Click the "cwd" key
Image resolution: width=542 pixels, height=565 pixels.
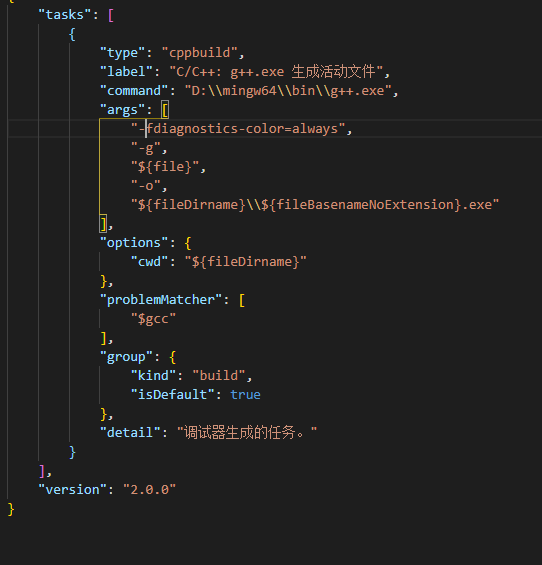point(150,262)
